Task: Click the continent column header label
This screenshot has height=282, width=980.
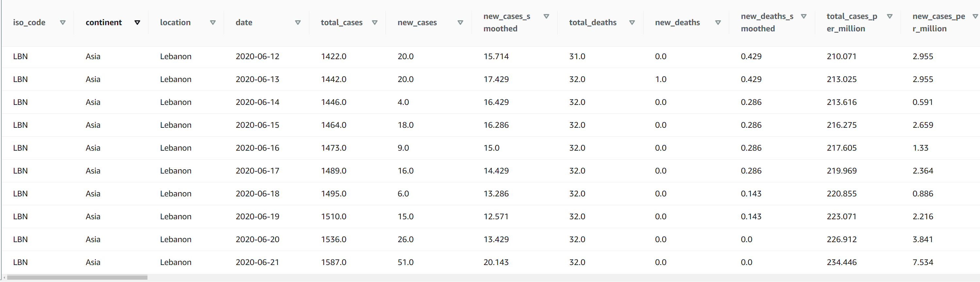Action: tap(103, 23)
